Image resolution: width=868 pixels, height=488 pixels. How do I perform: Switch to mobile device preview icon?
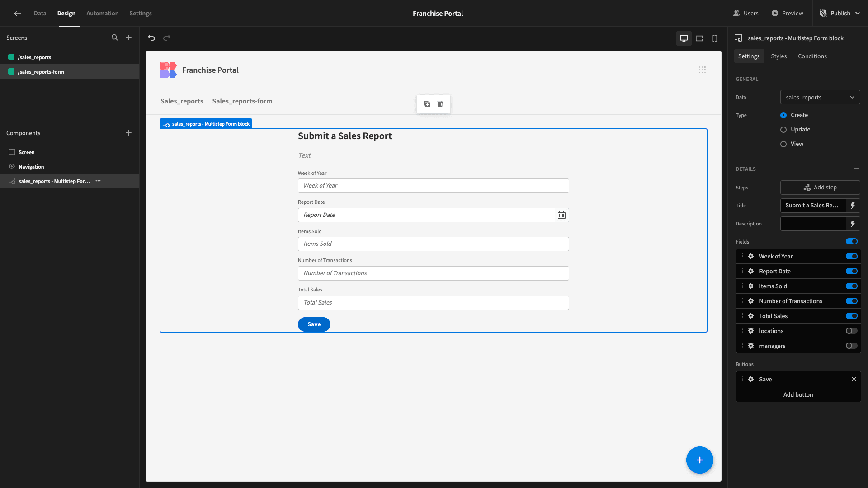tap(715, 38)
